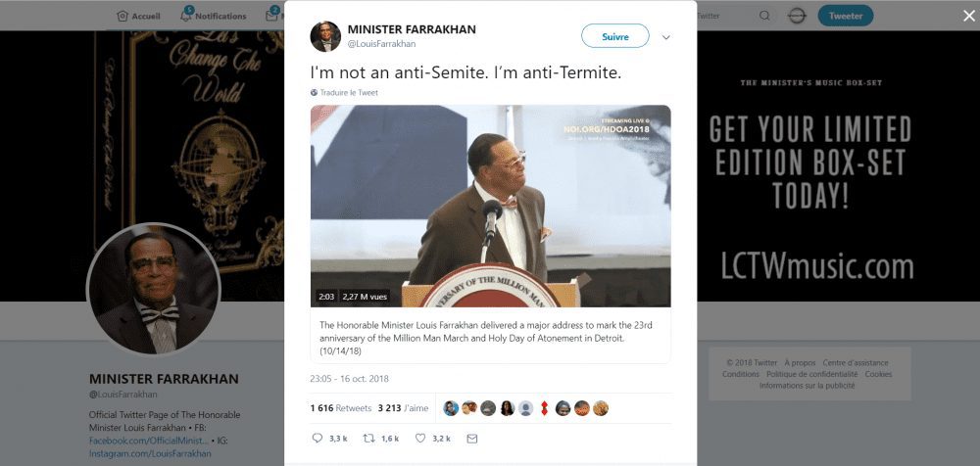
Task: Expand the tweet options chevron beside Suivre
Action: point(666,37)
